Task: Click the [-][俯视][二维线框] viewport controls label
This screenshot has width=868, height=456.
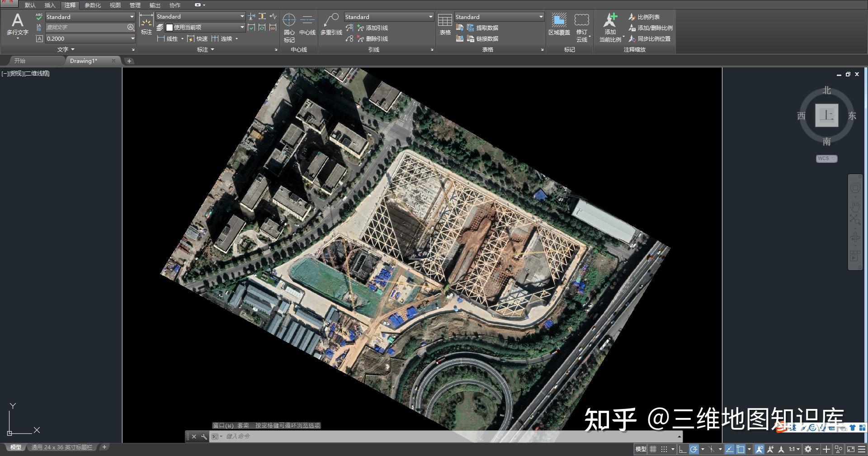Action: click(25, 73)
